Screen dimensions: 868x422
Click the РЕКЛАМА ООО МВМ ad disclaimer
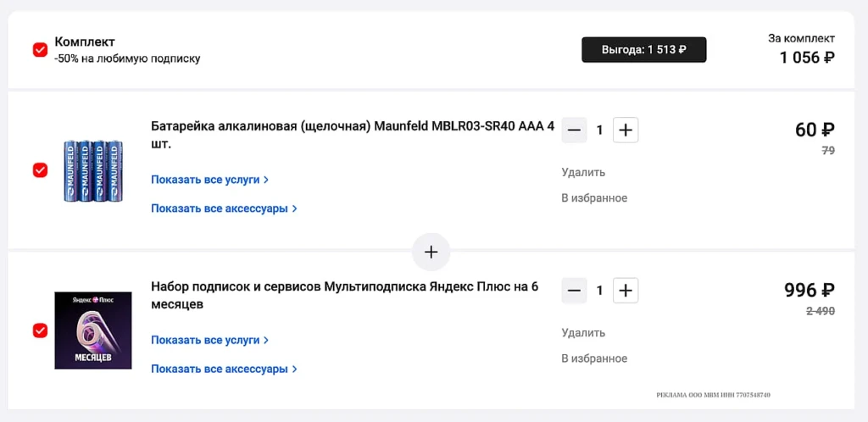pyautogui.click(x=713, y=396)
